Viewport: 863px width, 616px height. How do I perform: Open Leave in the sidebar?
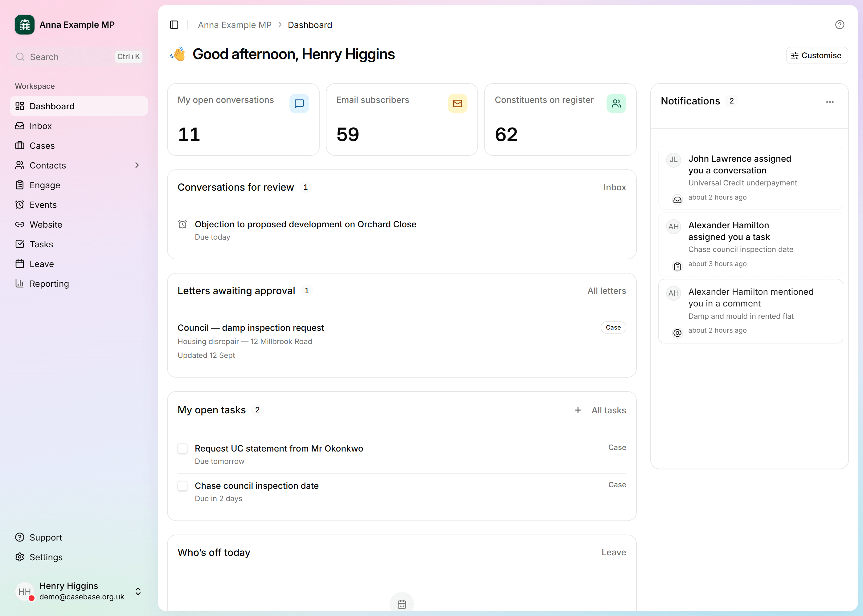pos(79,264)
